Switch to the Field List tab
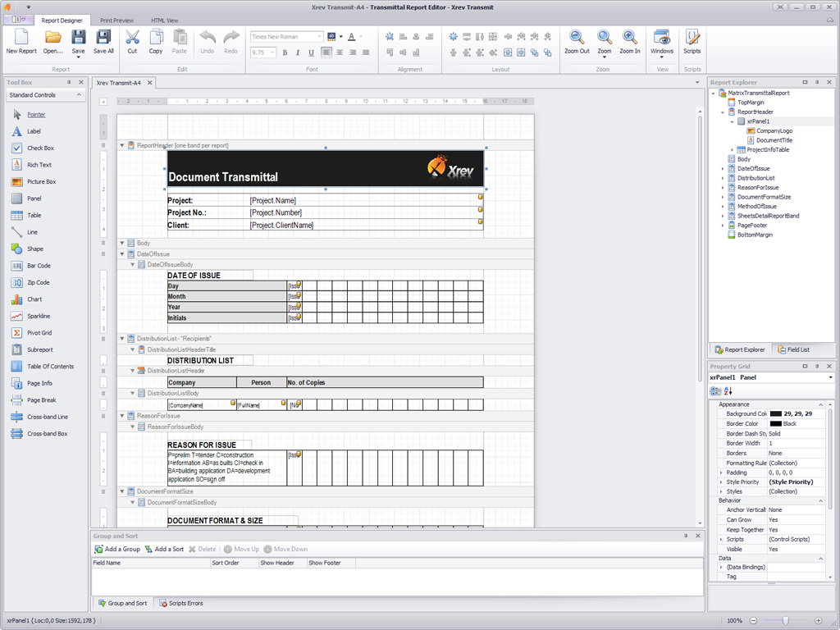 [x=794, y=349]
